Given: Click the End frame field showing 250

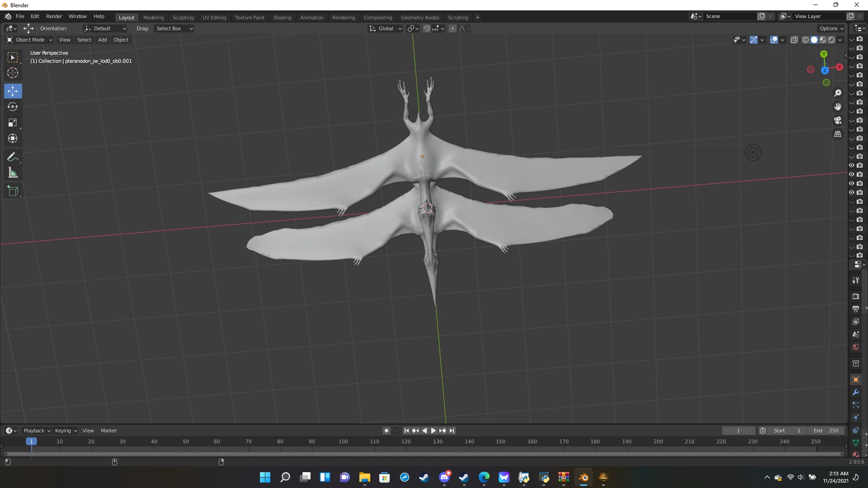Looking at the screenshot, I should click(826, 431).
